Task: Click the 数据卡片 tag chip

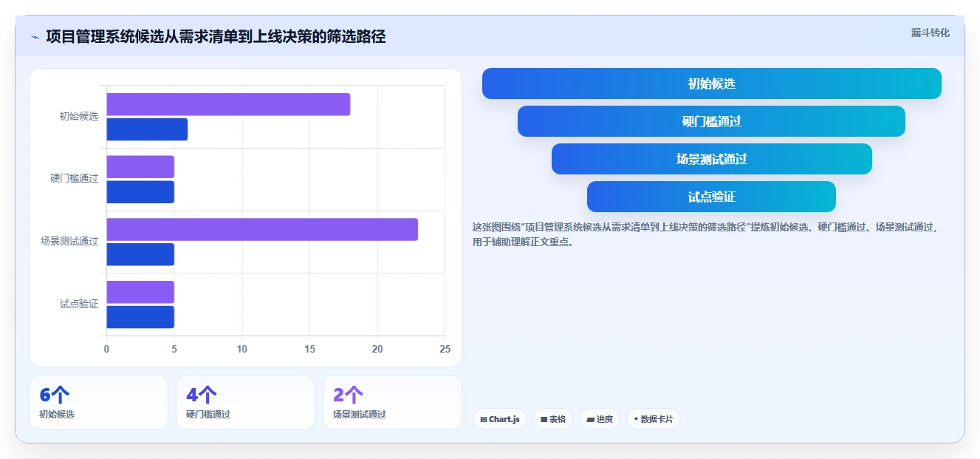Action: pyautogui.click(x=654, y=419)
